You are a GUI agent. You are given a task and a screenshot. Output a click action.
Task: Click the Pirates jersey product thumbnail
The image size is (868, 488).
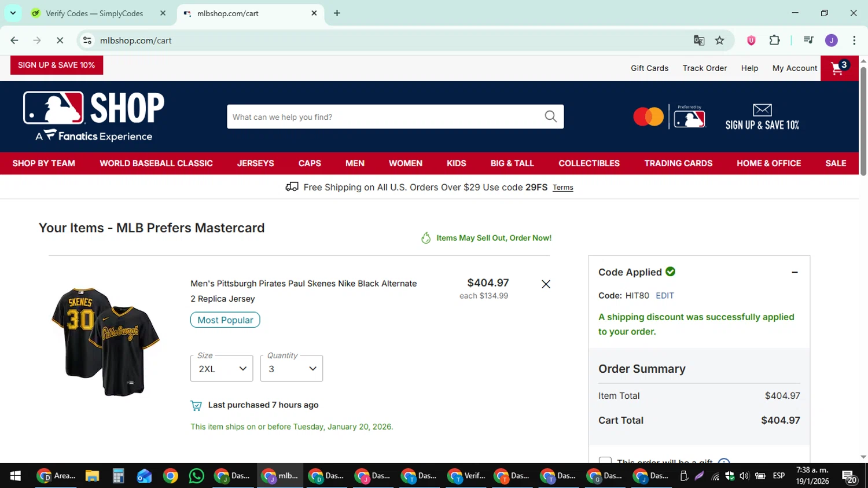click(x=105, y=342)
